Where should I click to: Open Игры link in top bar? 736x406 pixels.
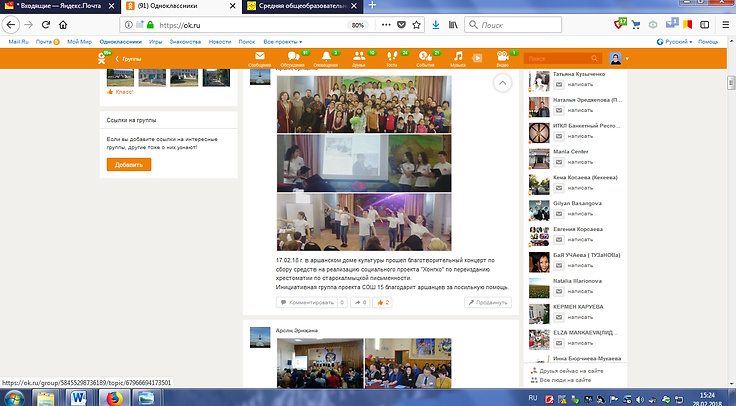click(x=155, y=42)
